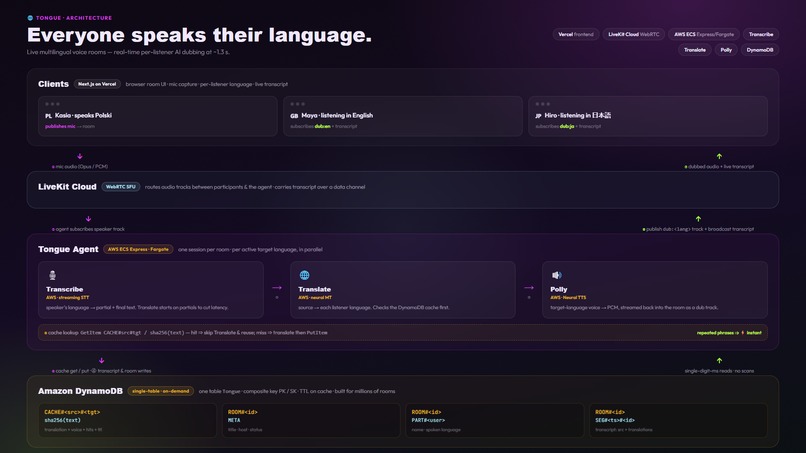Click the PL flag code beside Kasia
The image size is (806, 453).
tap(48, 116)
